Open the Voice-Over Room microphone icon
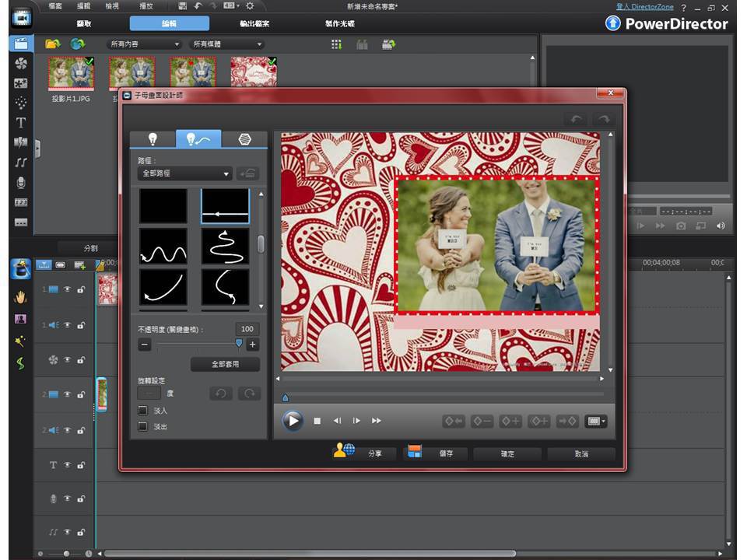This screenshot has width=747, height=560. click(21, 182)
